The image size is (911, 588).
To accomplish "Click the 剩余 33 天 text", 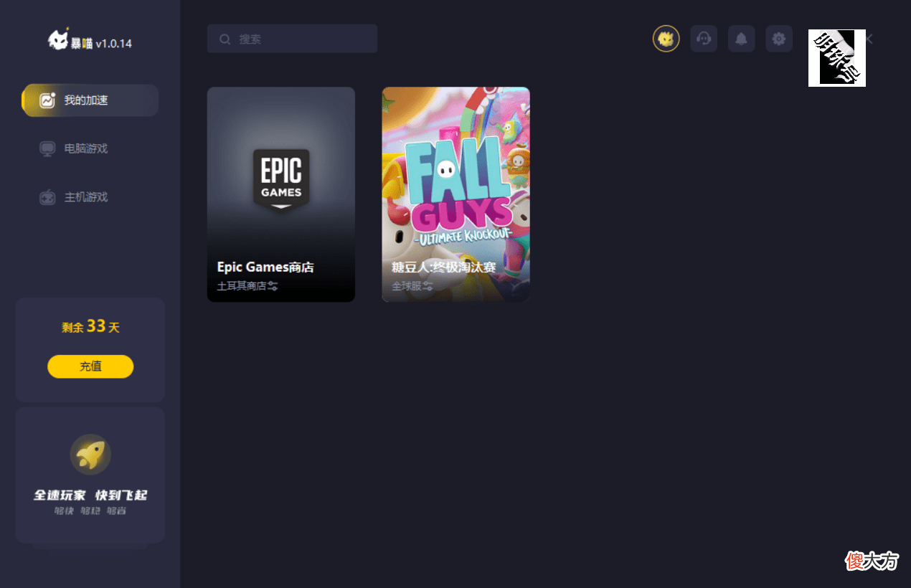I will tap(90, 327).
